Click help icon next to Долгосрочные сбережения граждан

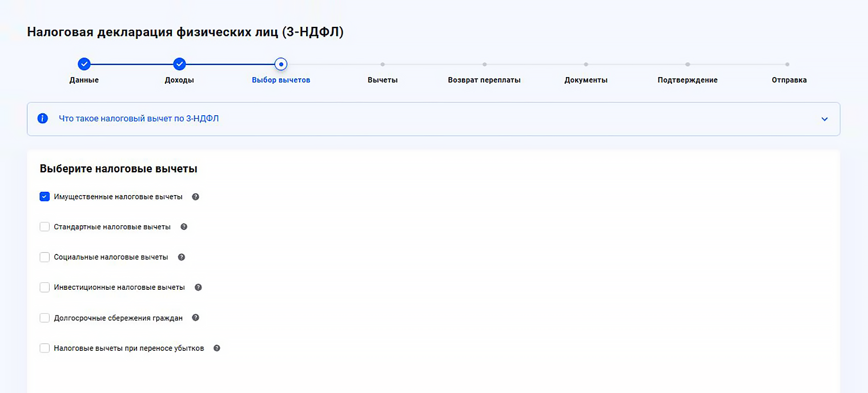pos(195,318)
